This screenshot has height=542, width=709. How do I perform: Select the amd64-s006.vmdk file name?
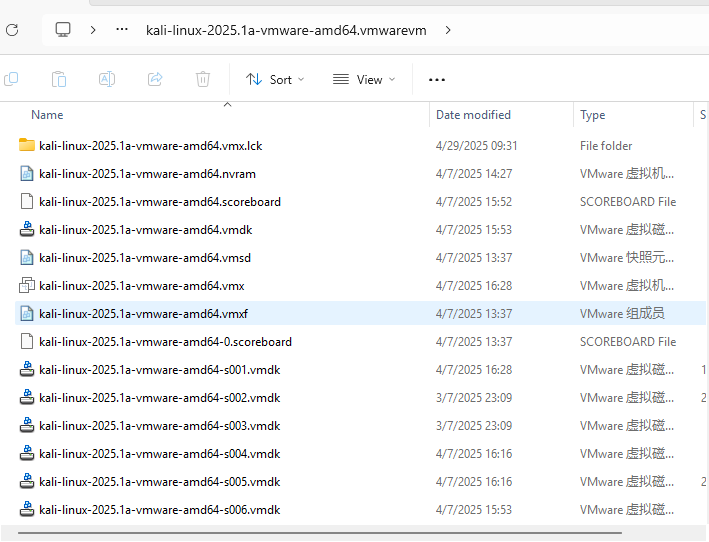click(x=160, y=510)
